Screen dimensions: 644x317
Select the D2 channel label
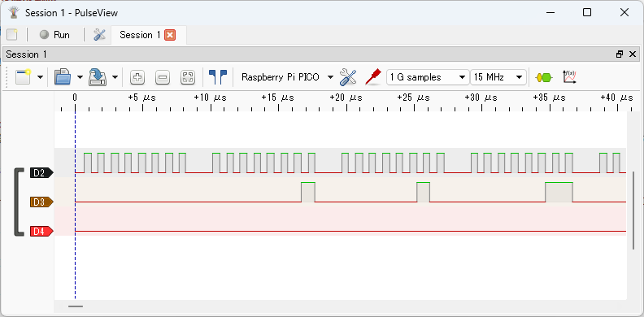41,173
